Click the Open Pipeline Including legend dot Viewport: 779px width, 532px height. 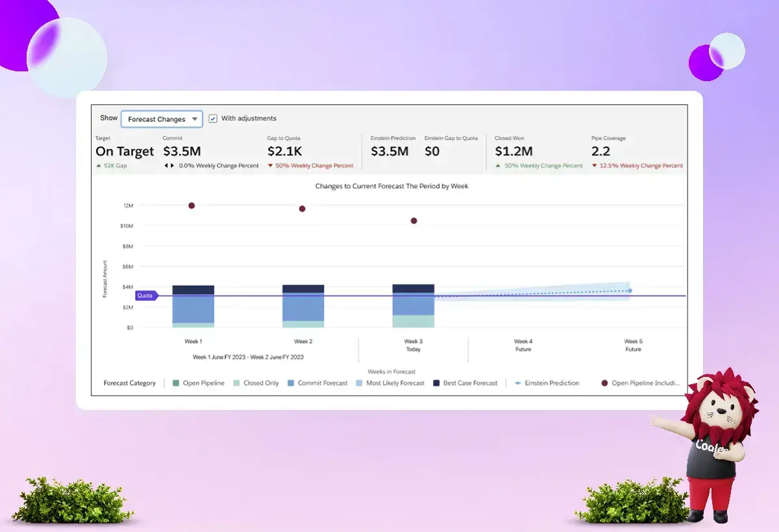coord(605,383)
